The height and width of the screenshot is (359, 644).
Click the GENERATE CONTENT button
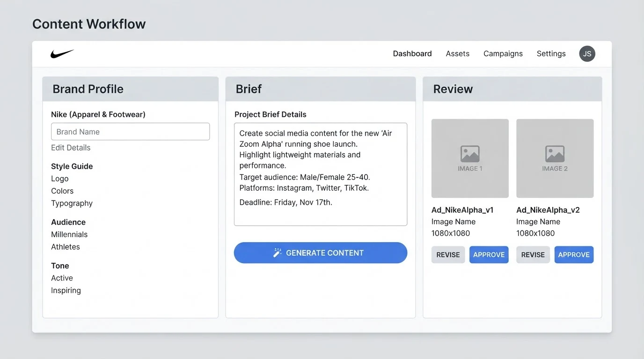321,253
